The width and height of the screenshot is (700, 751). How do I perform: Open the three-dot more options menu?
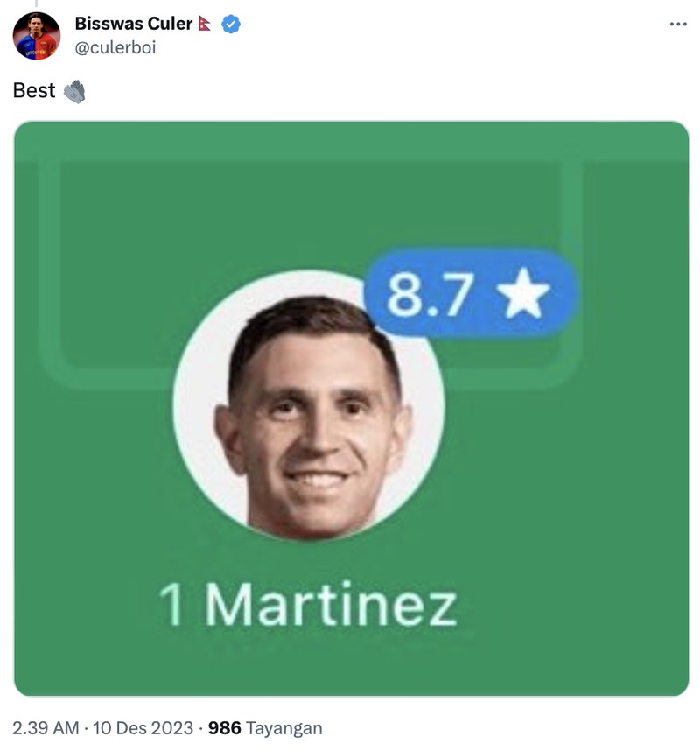pyautogui.click(x=678, y=24)
